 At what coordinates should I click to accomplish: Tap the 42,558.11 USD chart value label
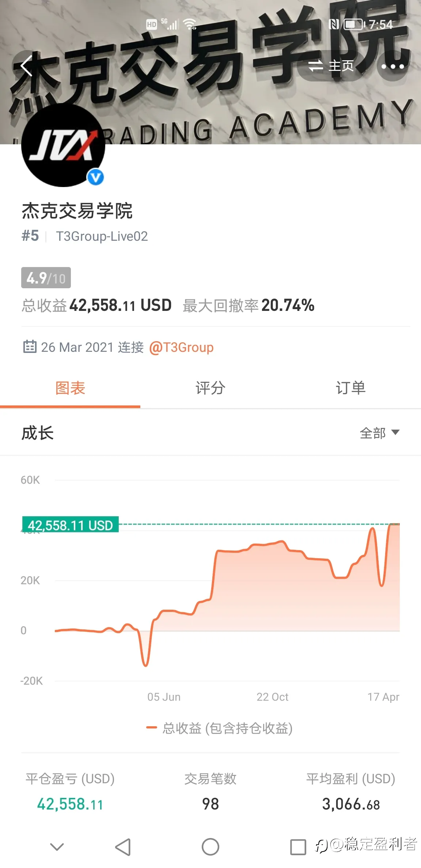pyautogui.click(x=70, y=525)
